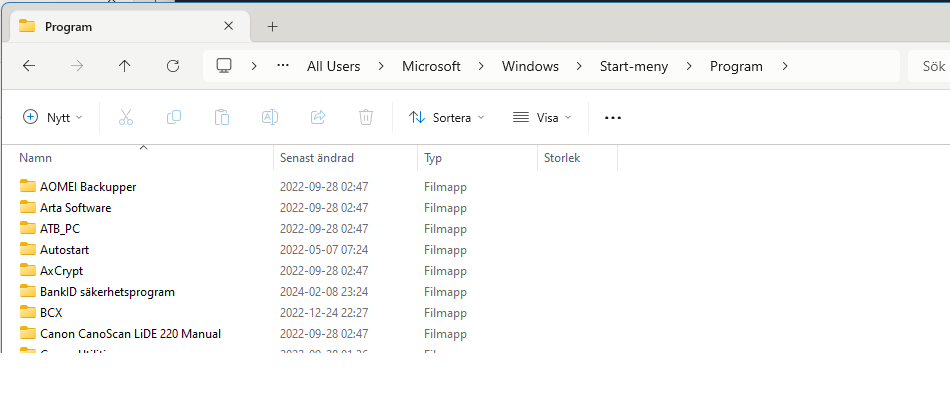Click Filmapp type in AxCrypt row

(445, 271)
